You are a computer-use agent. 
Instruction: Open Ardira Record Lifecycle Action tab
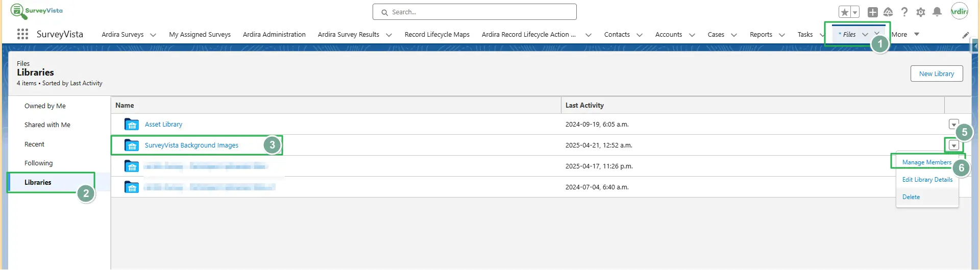[529, 35]
